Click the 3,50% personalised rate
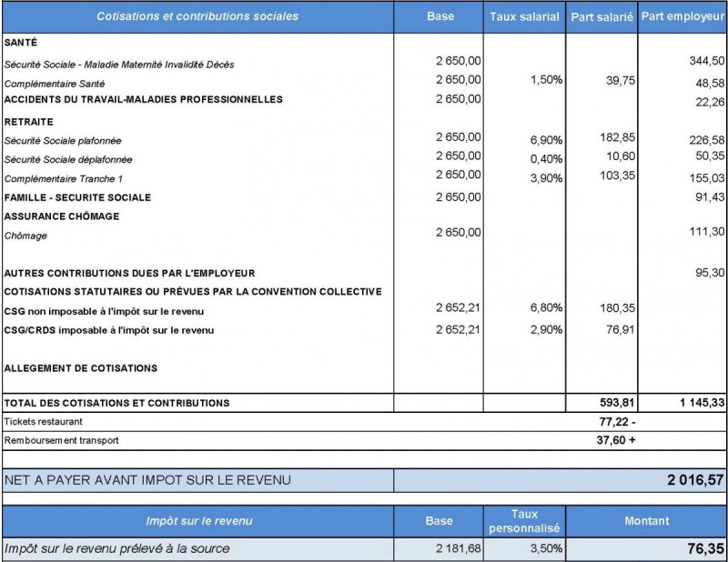 point(547,548)
